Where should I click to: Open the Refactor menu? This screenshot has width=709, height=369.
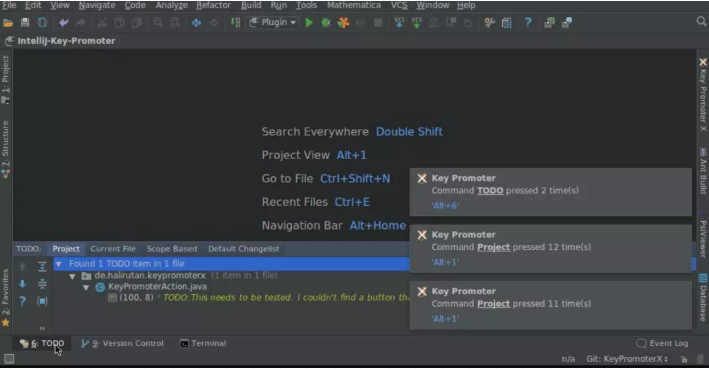(x=213, y=5)
